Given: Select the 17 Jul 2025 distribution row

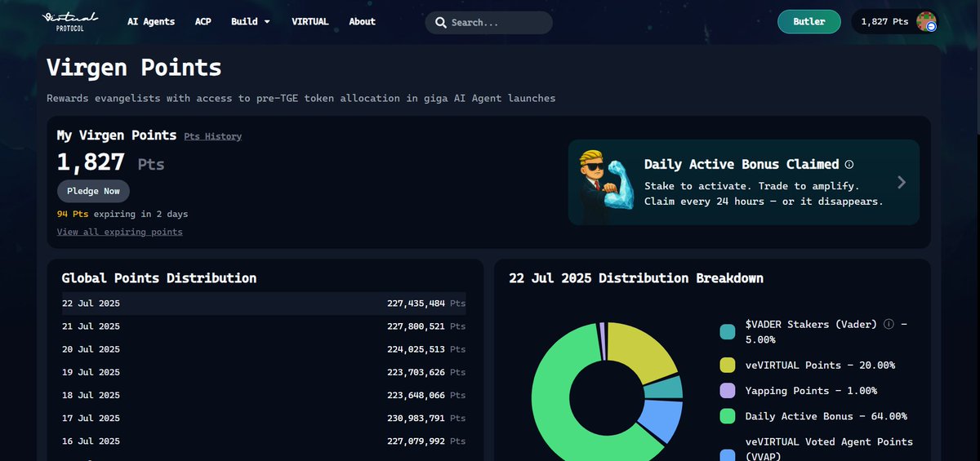Looking at the screenshot, I should point(265,418).
